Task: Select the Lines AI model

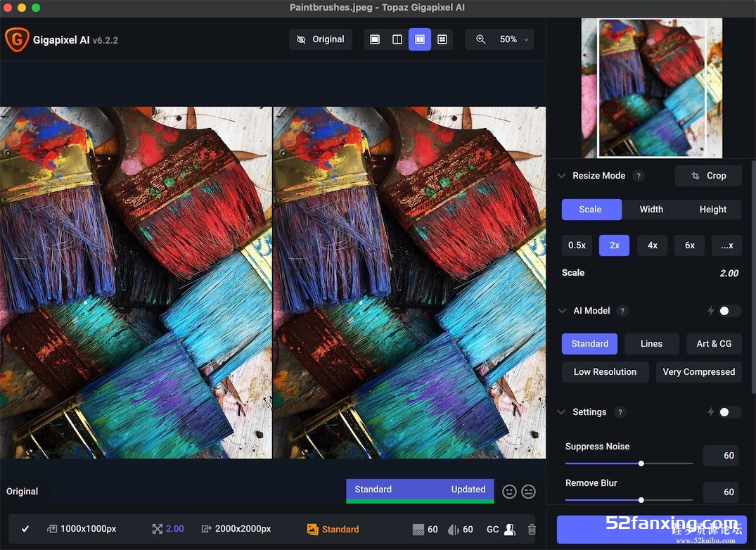Action: pos(651,344)
